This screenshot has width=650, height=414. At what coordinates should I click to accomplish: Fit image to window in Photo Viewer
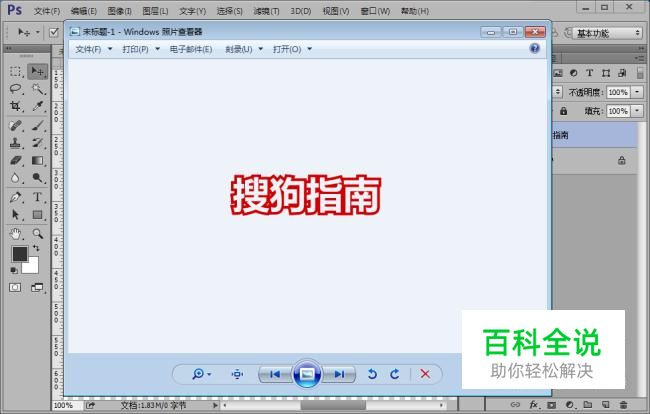pos(237,374)
